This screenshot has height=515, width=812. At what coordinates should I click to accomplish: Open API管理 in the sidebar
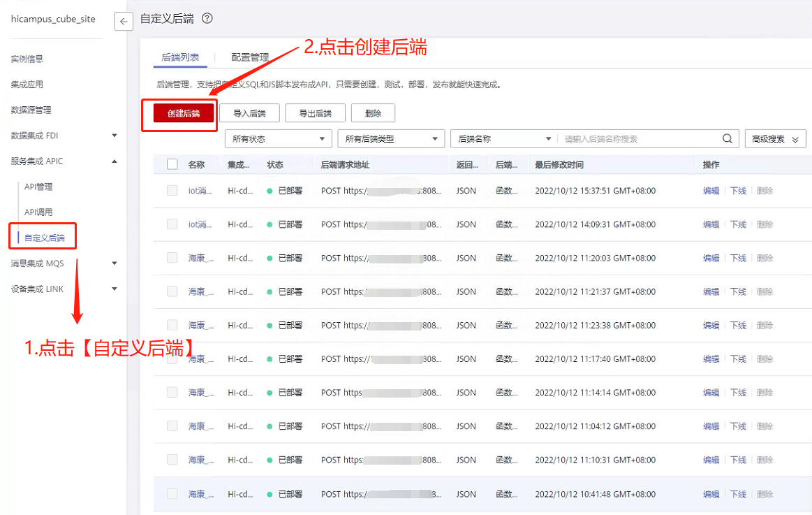[x=38, y=187]
